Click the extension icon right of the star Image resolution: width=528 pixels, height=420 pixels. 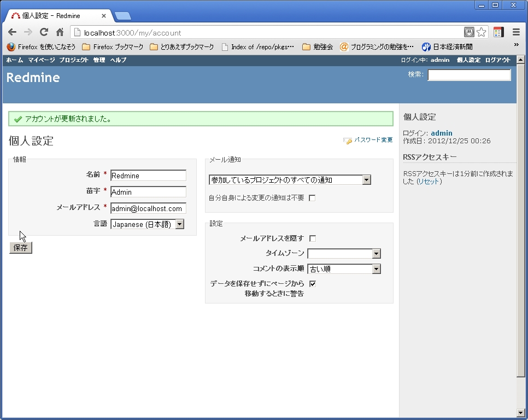coord(498,32)
